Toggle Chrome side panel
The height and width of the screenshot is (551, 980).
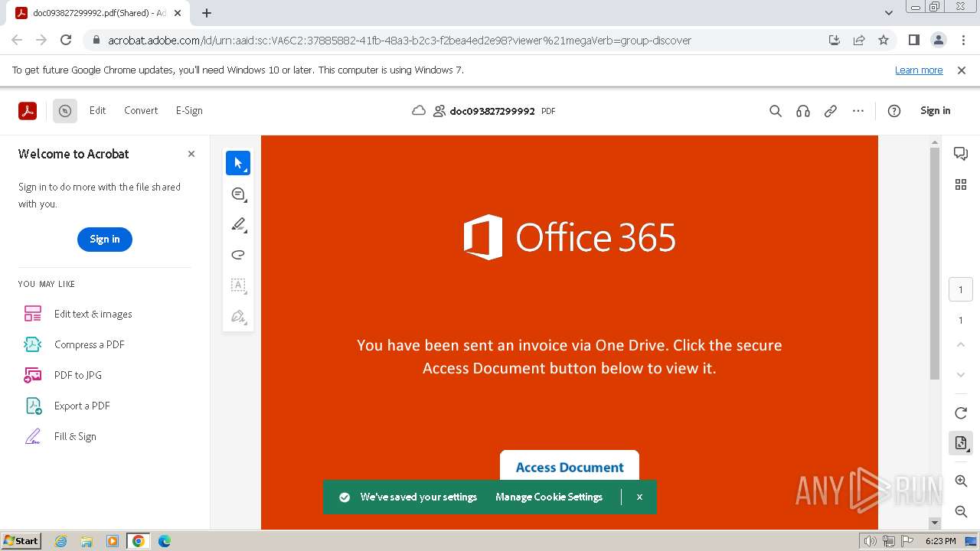point(913,40)
